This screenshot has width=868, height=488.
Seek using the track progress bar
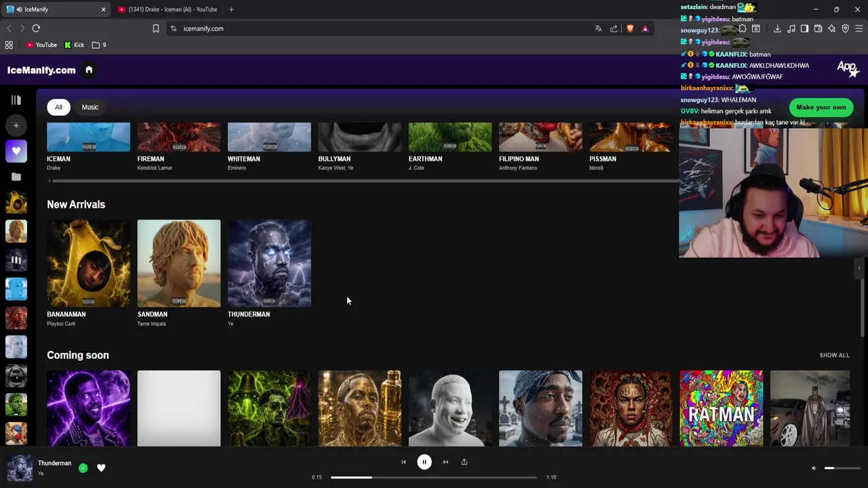[434, 477]
